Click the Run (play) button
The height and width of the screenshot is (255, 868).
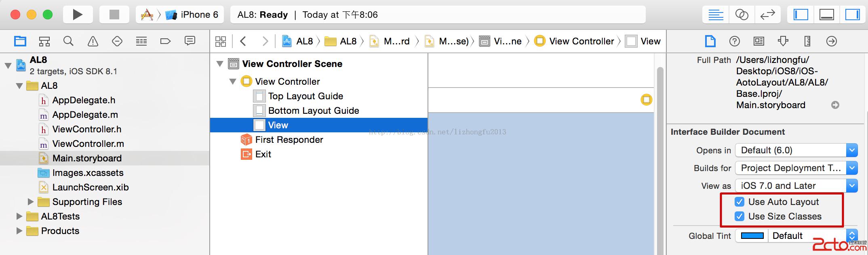tap(78, 15)
